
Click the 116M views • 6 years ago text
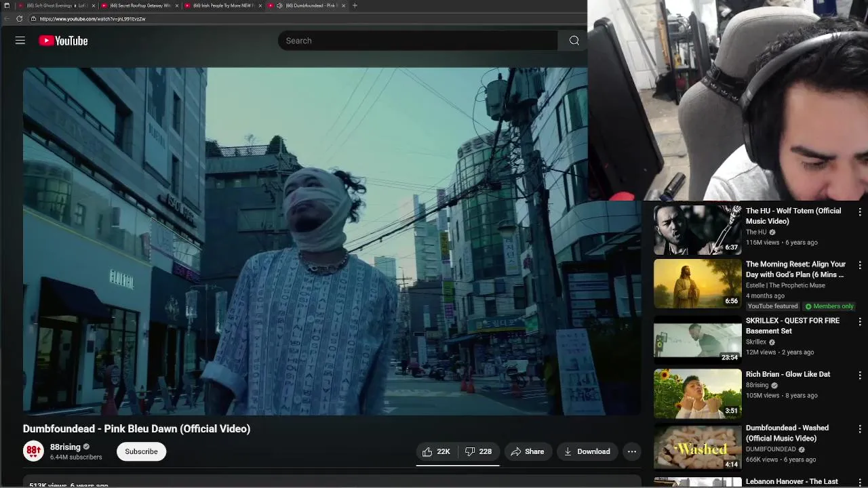782,243
